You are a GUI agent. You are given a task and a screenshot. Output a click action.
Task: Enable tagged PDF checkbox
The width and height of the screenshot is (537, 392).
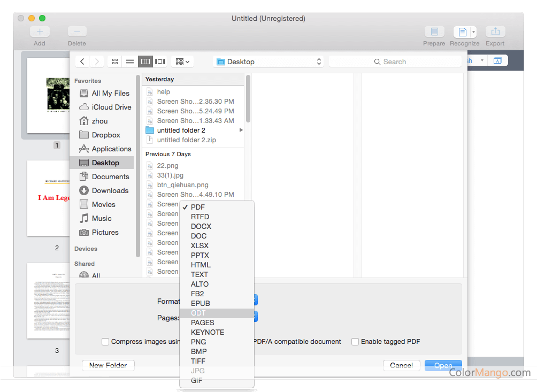click(x=355, y=342)
